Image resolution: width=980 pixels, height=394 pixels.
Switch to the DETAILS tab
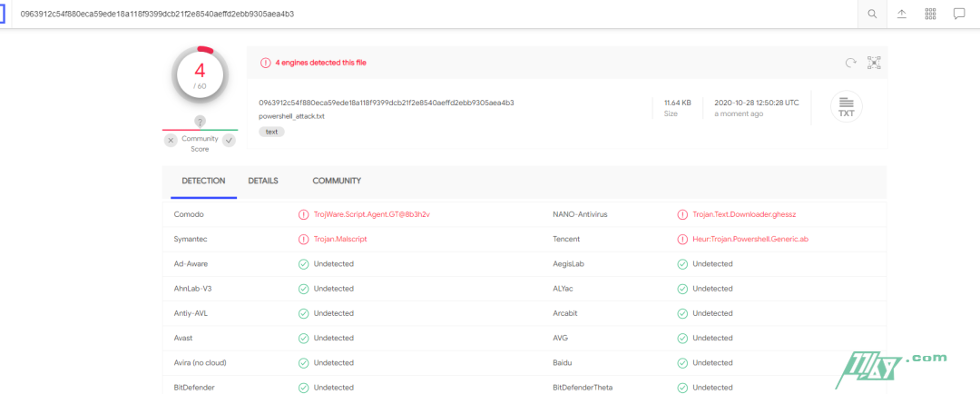pyautogui.click(x=263, y=181)
